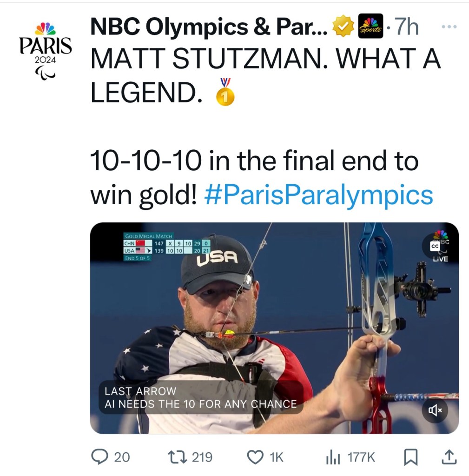
Task: Click the reply speech bubble icon
Action: (99, 457)
